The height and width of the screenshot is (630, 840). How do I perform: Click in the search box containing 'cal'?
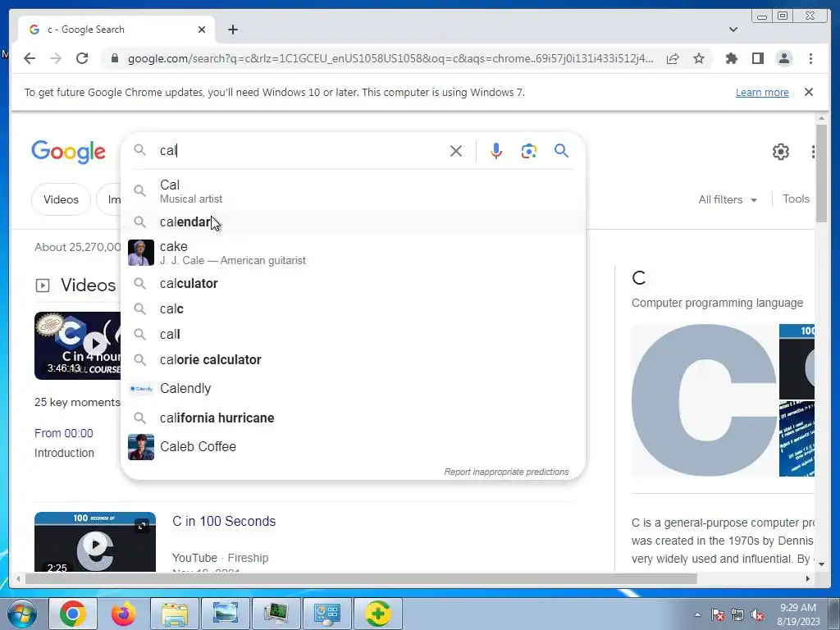[x=300, y=151]
